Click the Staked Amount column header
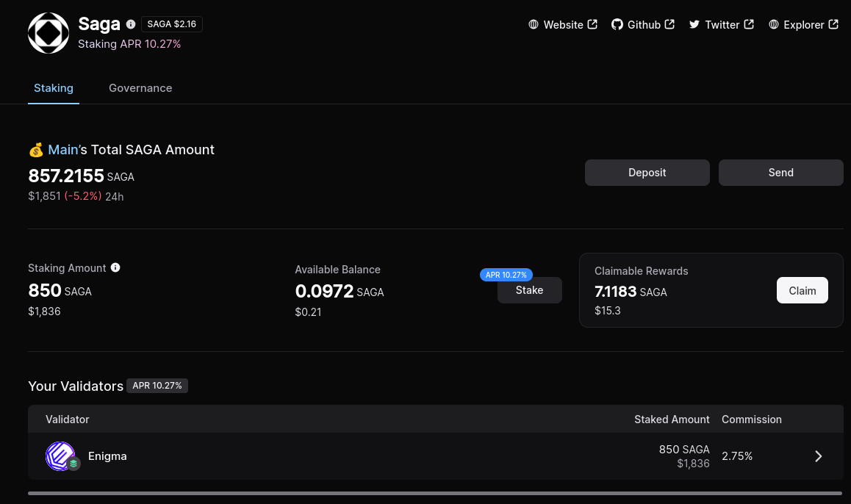Viewport: 851px width, 504px height. tap(672, 420)
